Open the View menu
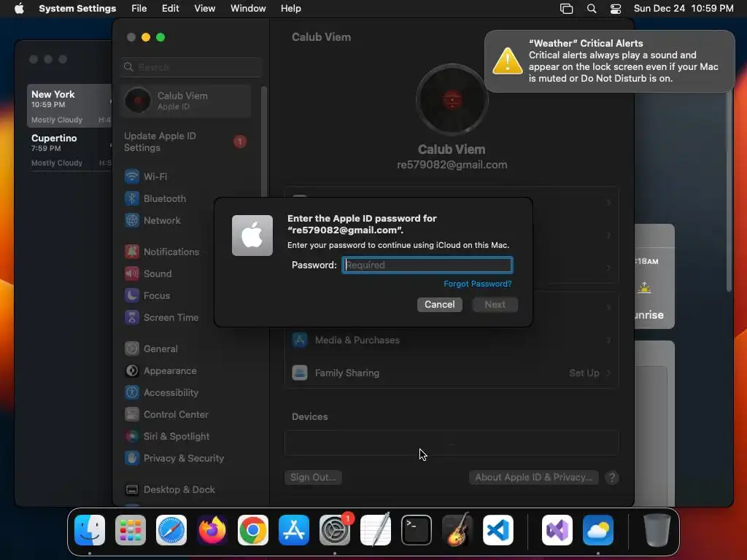 [205, 9]
